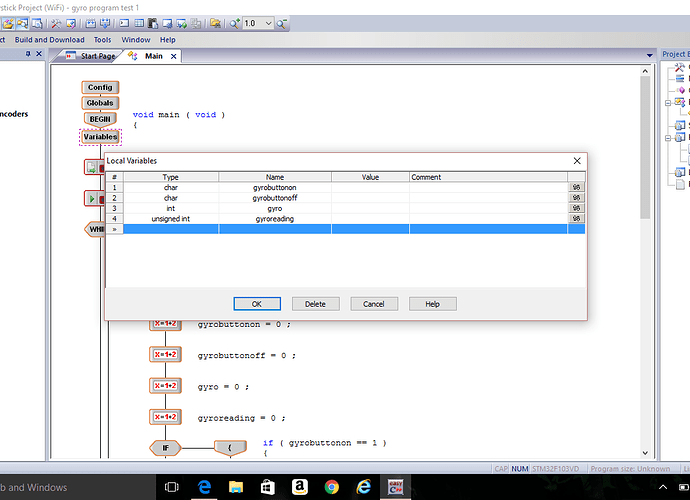Screen dimensions: 690x500
Task: Open the Window menu
Action: (x=136, y=40)
